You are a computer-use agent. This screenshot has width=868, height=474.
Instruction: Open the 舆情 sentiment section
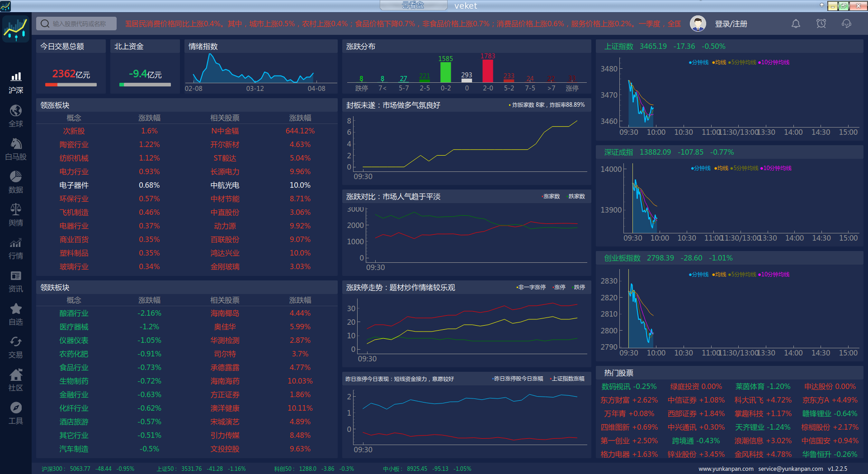16,215
